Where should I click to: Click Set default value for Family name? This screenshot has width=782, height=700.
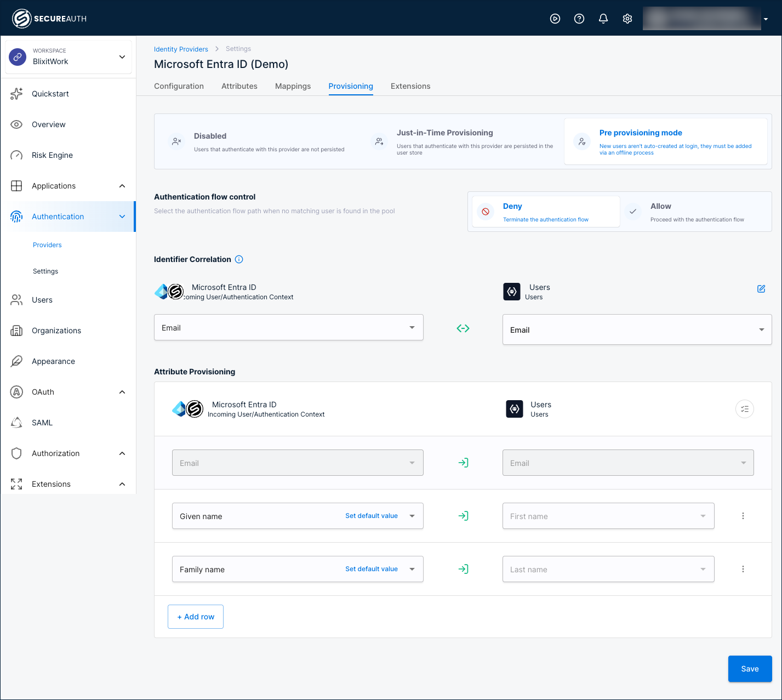[x=372, y=569]
